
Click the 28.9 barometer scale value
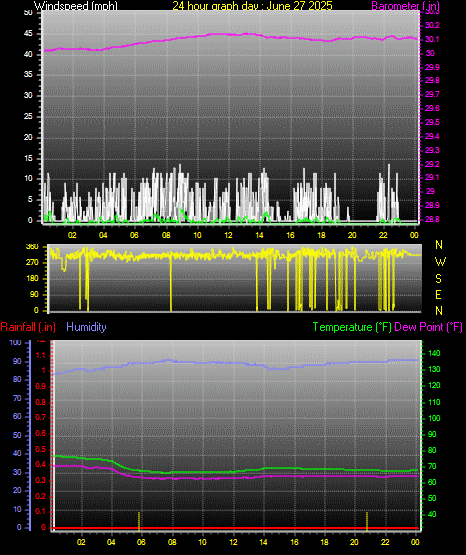click(432, 206)
